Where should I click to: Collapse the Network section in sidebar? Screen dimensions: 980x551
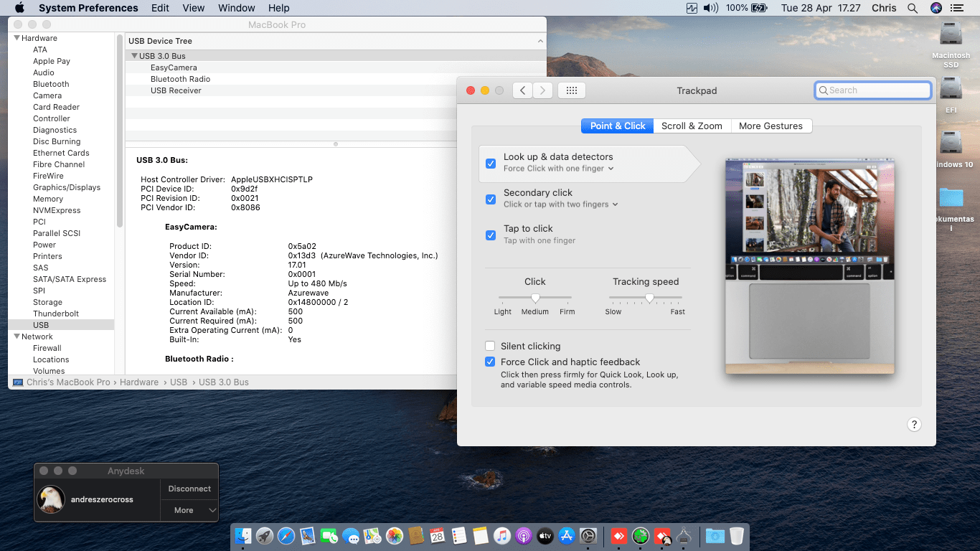coord(17,336)
